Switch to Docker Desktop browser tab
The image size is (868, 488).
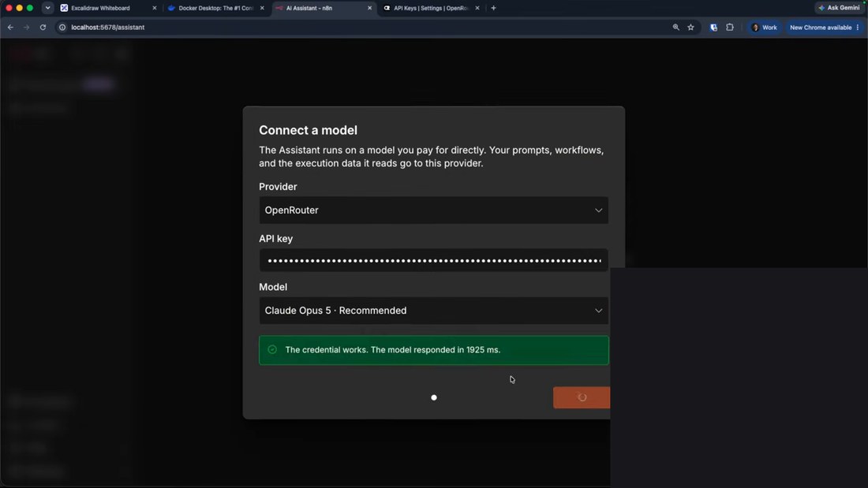[x=216, y=9]
